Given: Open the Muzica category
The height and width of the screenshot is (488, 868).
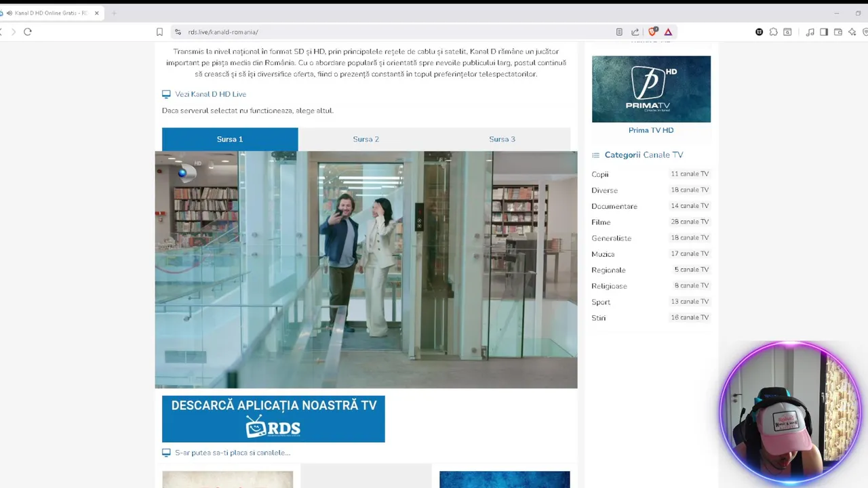Looking at the screenshot, I should (x=603, y=254).
